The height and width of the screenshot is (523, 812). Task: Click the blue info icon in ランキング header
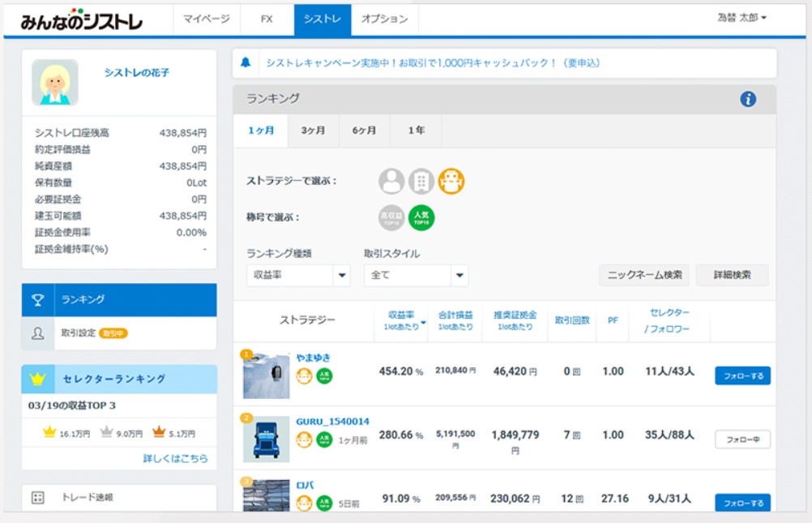747,99
